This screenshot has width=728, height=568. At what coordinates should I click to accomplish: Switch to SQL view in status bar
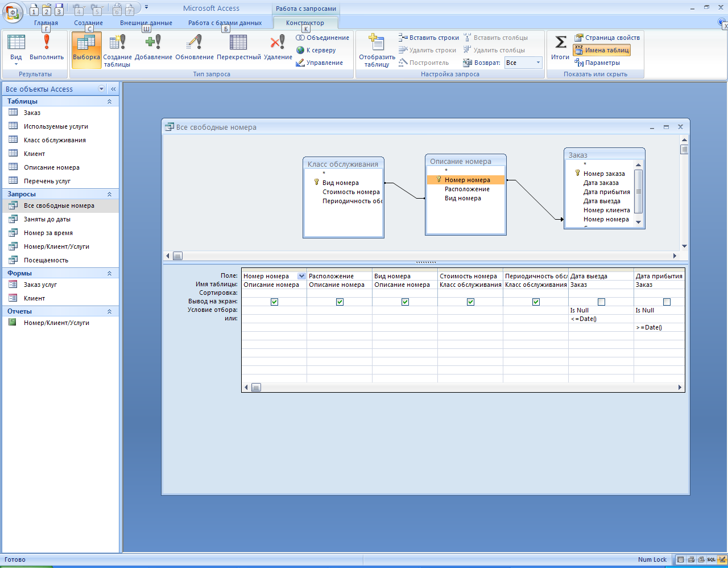(712, 559)
